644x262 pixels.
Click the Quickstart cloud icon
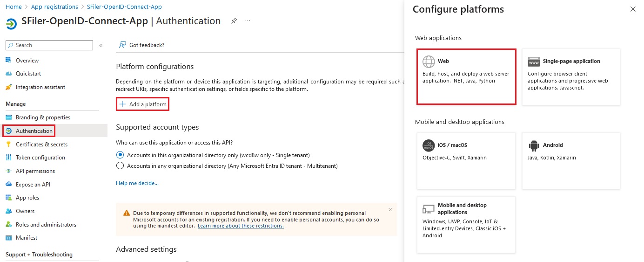[8, 74]
